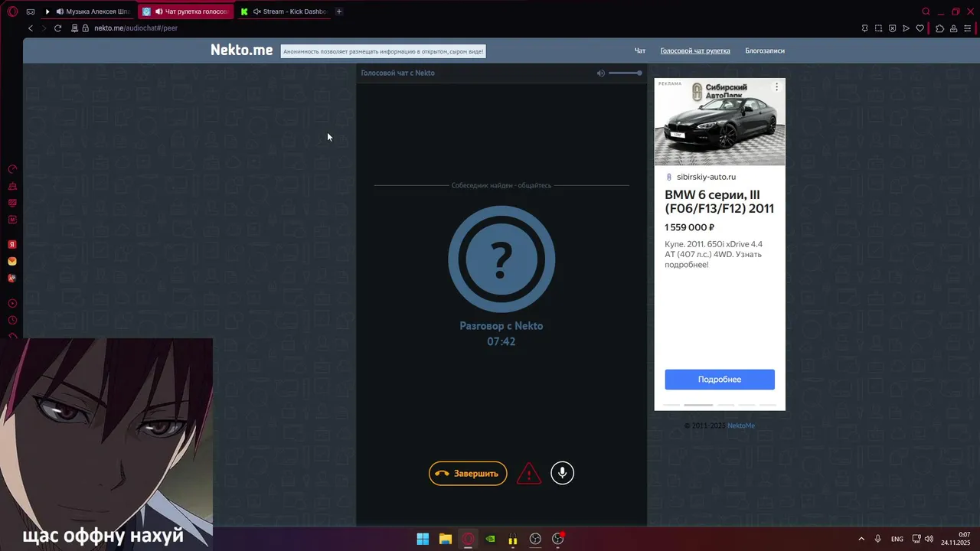Open GX Control speedometer in sidebar
The image size is (980, 551).
[12, 169]
